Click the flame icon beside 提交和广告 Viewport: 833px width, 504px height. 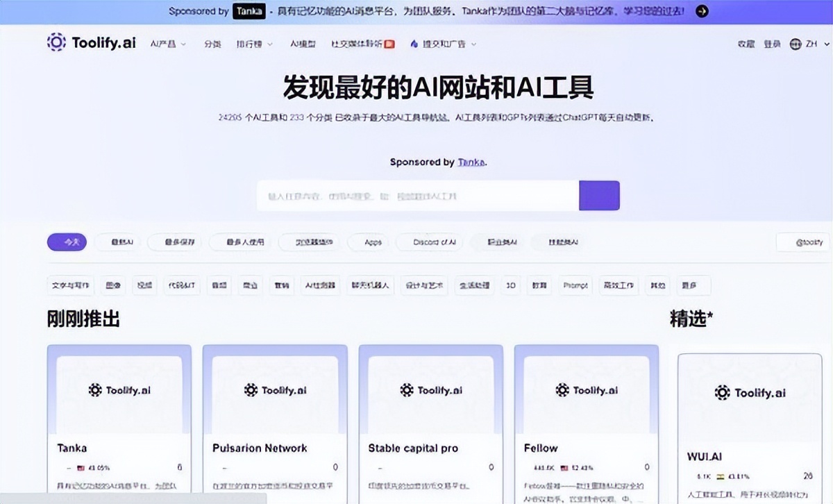click(414, 44)
